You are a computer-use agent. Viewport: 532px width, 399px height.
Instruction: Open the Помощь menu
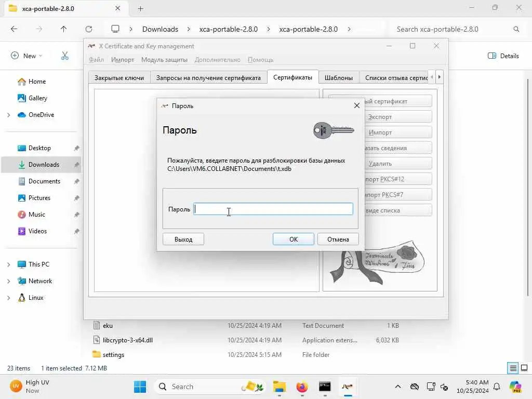pos(260,60)
